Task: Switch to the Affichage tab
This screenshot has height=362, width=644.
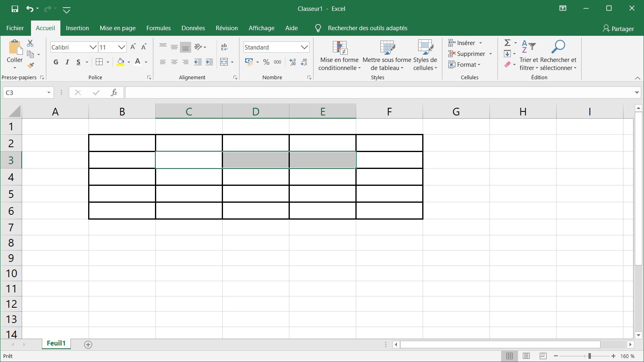Action: pos(262,28)
